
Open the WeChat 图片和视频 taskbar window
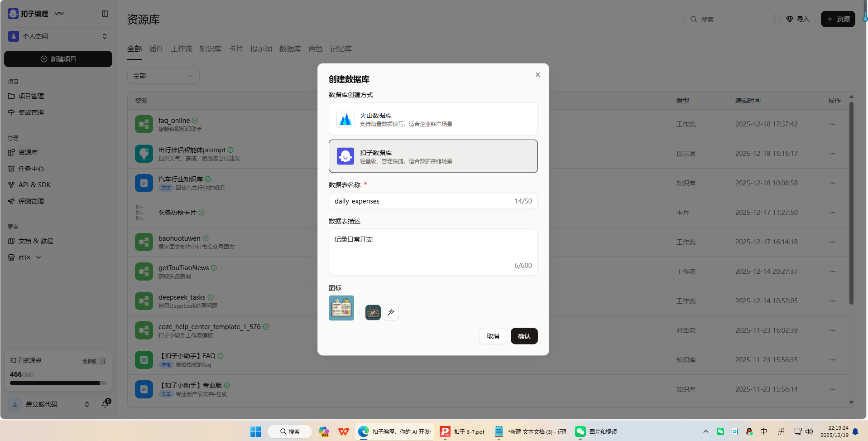coord(596,431)
